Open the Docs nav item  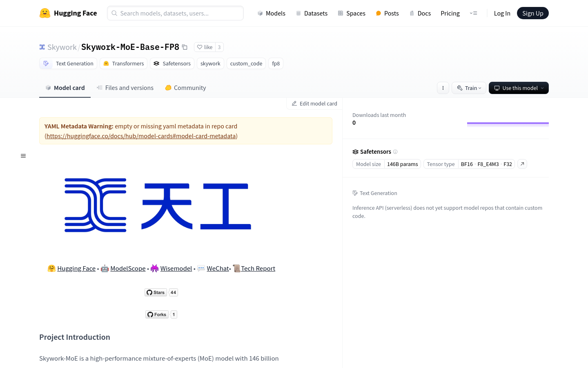tap(420, 13)
